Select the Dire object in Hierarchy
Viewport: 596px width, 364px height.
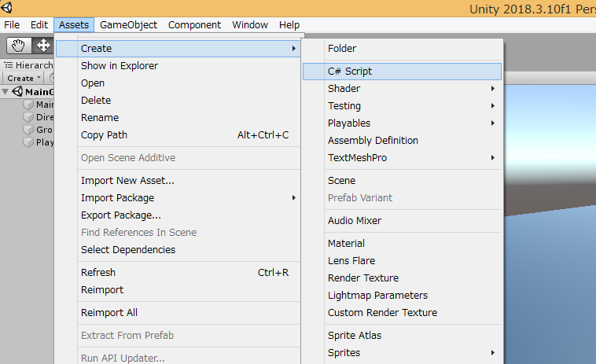[x=45, y=117]
